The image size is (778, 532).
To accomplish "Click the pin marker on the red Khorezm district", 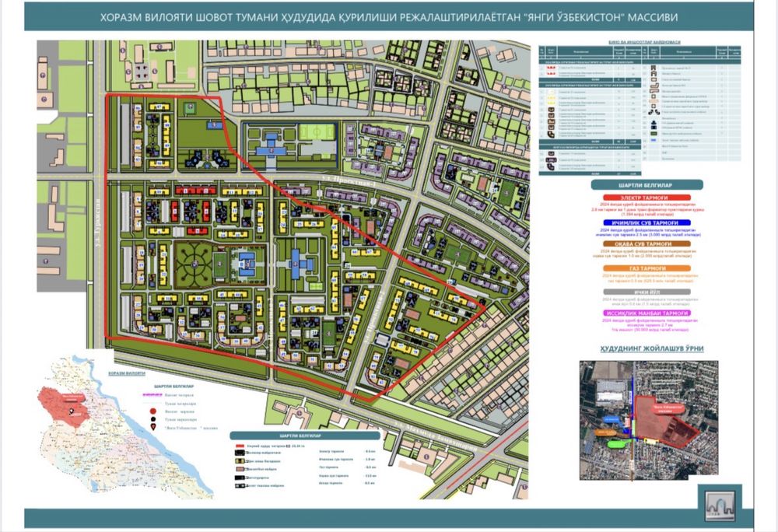I will (x=72, y=411).
